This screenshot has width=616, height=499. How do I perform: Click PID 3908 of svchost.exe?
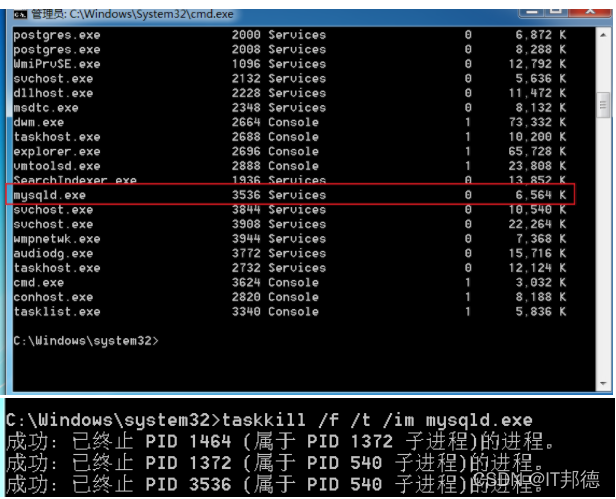246,224
